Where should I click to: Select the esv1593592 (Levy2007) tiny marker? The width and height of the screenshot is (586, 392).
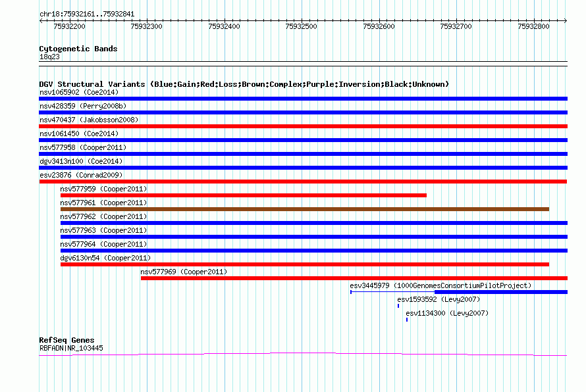pyautogui.click(x=398, y=306)
